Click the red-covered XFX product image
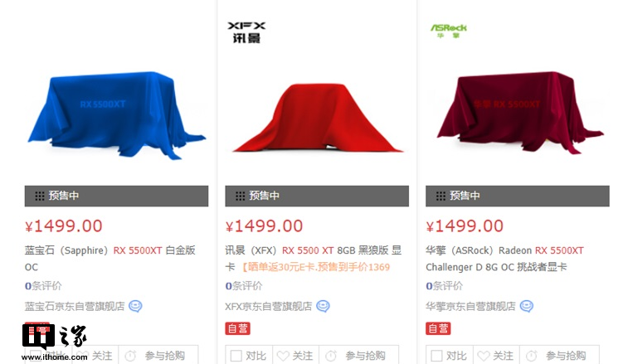The width and height of the screenshot is (623, 364). 317,118
